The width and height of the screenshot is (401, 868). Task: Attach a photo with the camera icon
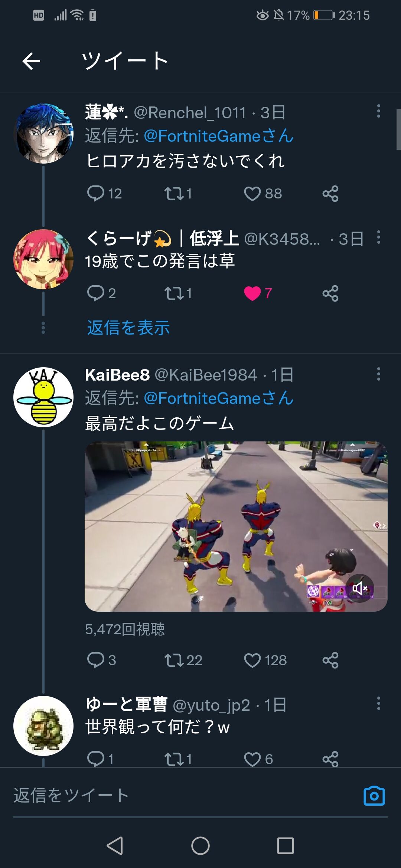(374, 796)
